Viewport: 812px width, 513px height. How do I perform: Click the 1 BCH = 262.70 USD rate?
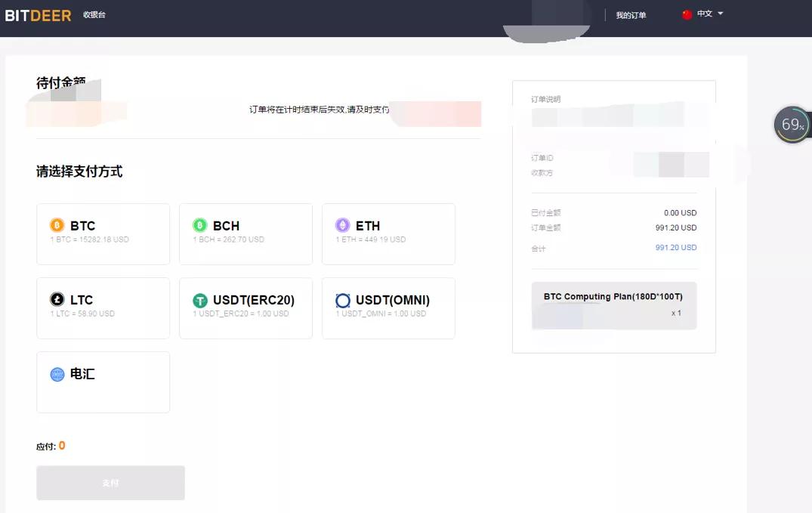click(x=228, y=240)
